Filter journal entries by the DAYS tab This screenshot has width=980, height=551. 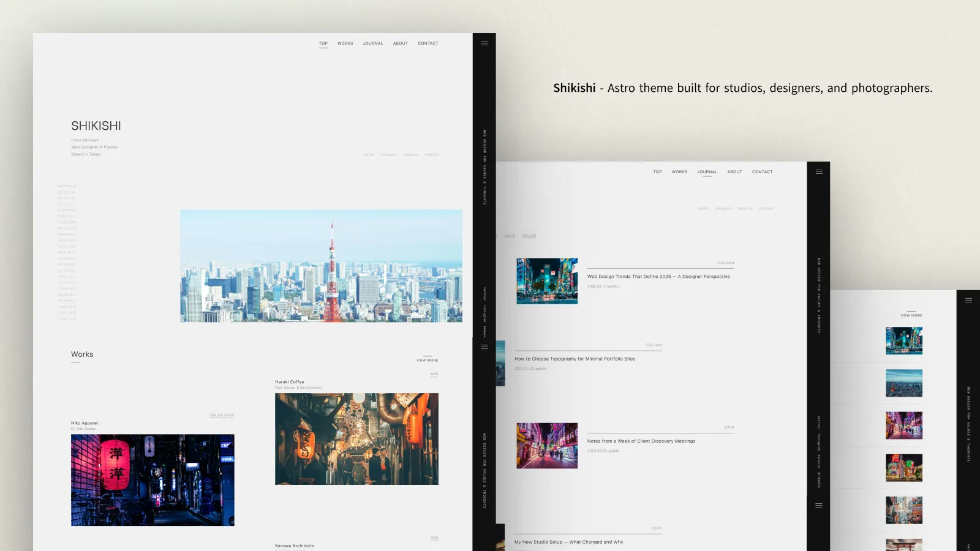[508, 236]
